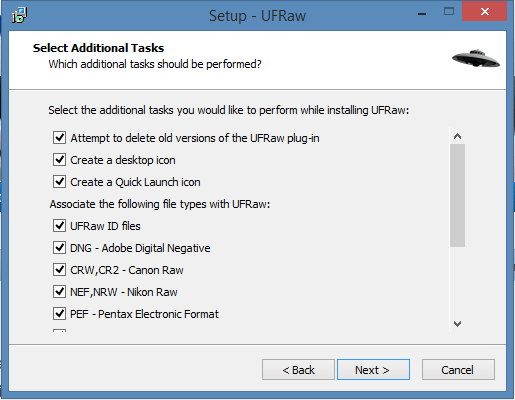The image size is (515, 400).
Task: Click the setup installer icon in title bar
Action: 19,15
